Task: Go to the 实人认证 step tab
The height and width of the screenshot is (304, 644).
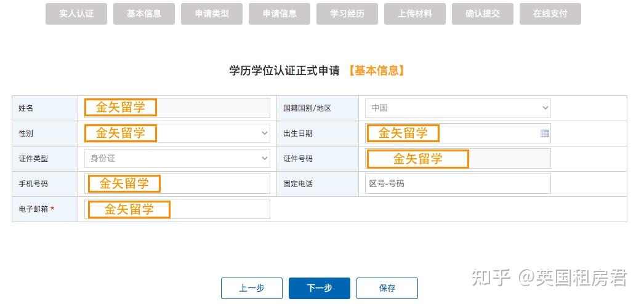Action: coord(76,14)
